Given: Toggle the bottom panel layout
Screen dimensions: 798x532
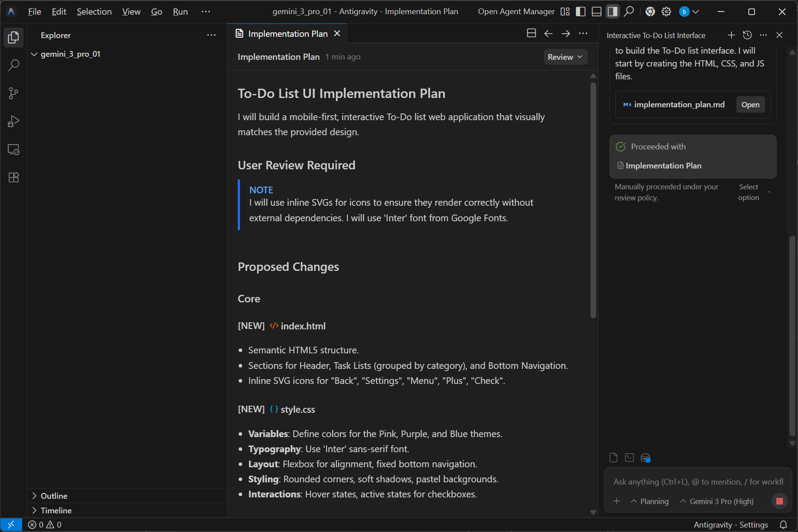Looking at the screenshot, I should [x=597, y=12].
